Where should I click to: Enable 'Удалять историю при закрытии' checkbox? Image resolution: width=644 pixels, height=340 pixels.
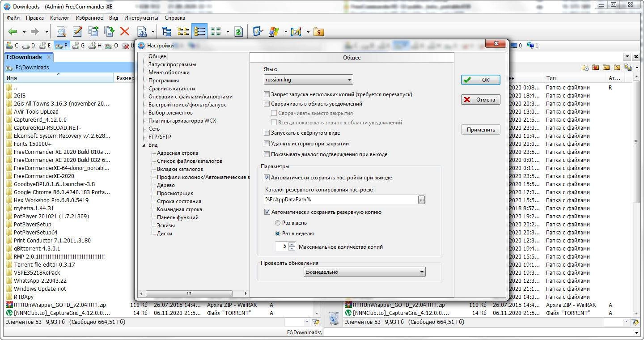[x=267, y=144]
